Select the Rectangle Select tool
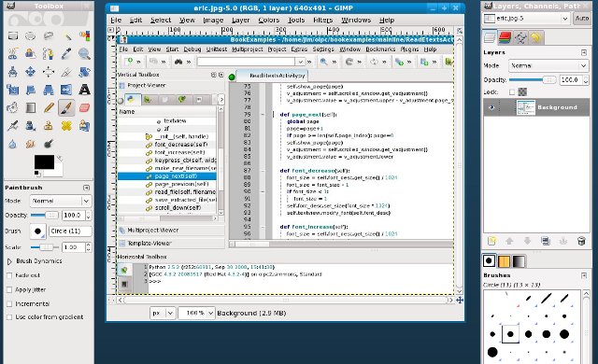 12,35
